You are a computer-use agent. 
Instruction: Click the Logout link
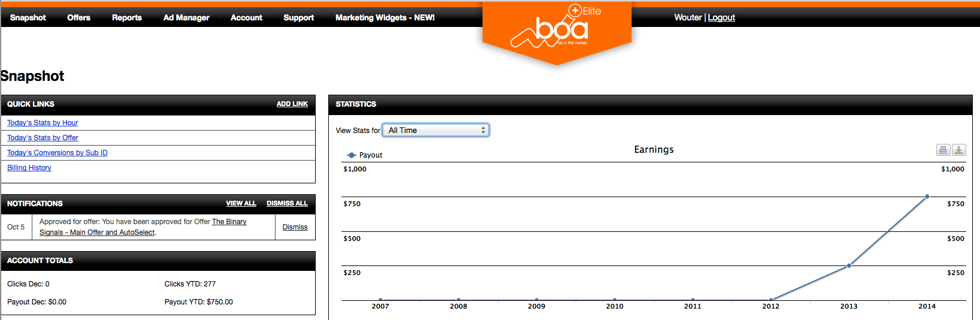pos(721,17)
